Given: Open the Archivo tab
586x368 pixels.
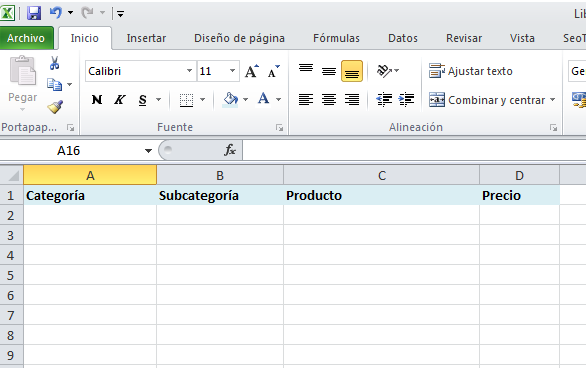Looking at the screenshot, I should 26,38.
